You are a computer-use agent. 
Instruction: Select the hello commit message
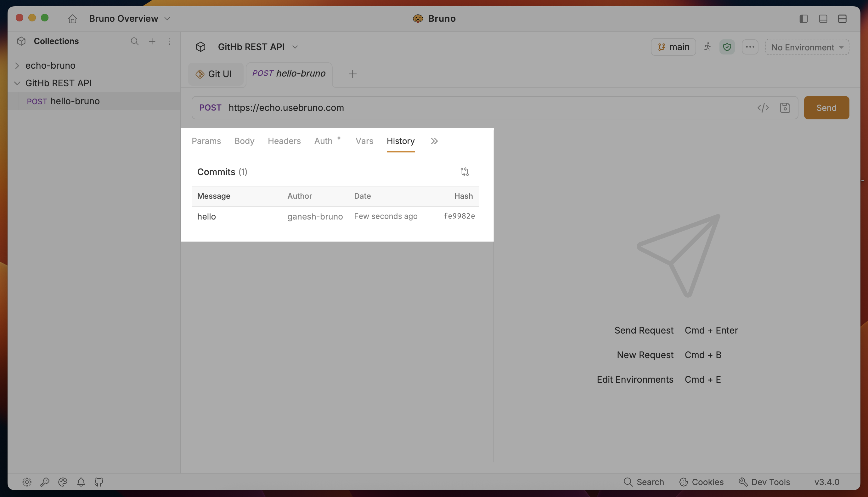(x=206, y=216)
